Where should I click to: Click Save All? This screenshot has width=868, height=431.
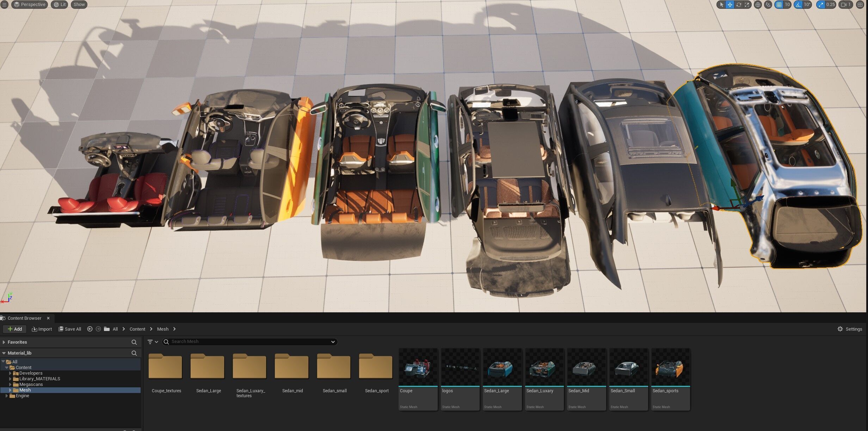click(x=69, y=329)
